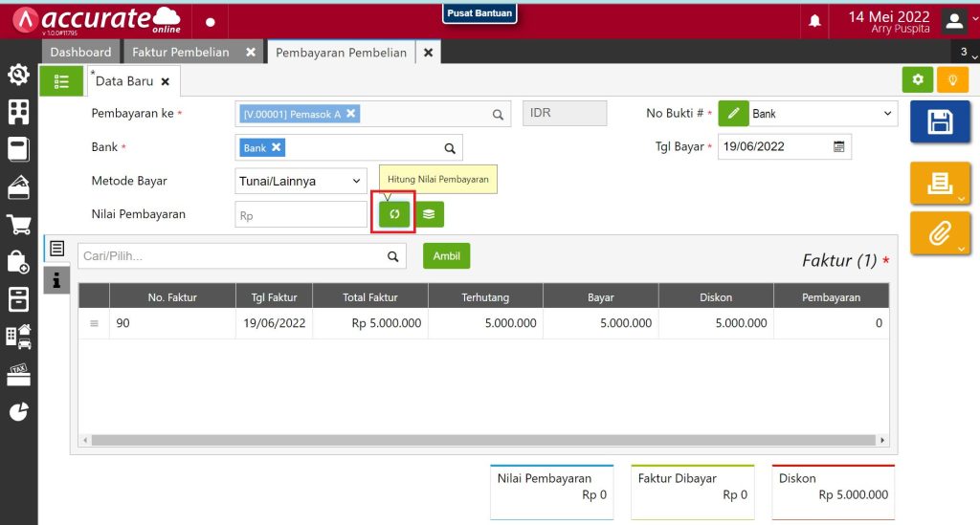Open the green list view button
The width and height of the screenshot is (980, 525).
click(61, 81)
